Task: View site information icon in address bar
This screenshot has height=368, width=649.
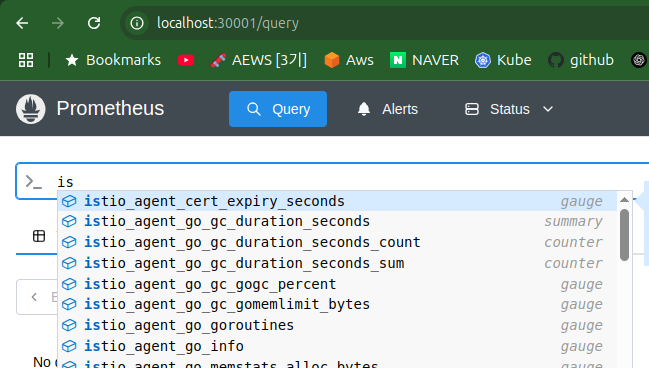Action: click(137, 23)
